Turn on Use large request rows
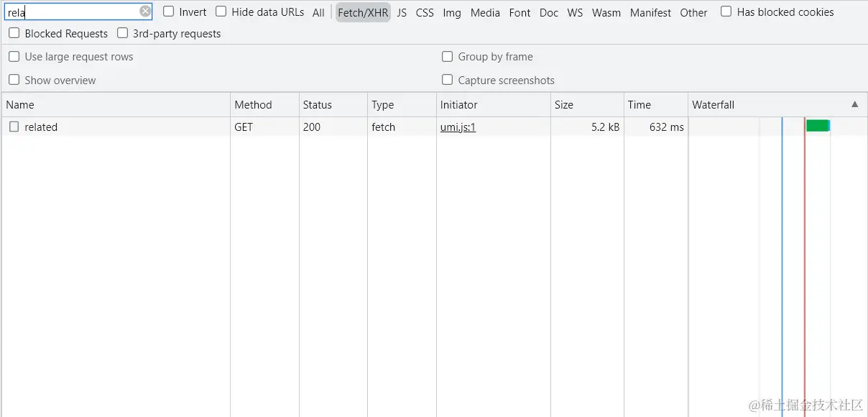 click(14, 57)
